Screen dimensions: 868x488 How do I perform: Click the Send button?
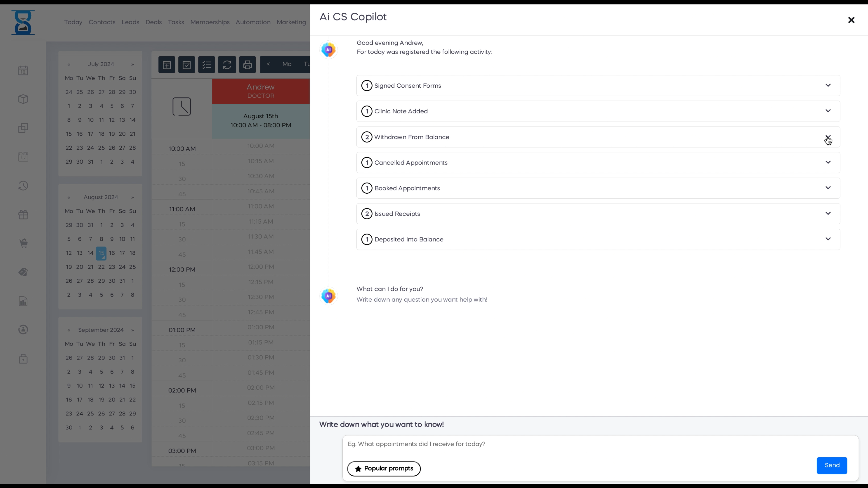831,465
